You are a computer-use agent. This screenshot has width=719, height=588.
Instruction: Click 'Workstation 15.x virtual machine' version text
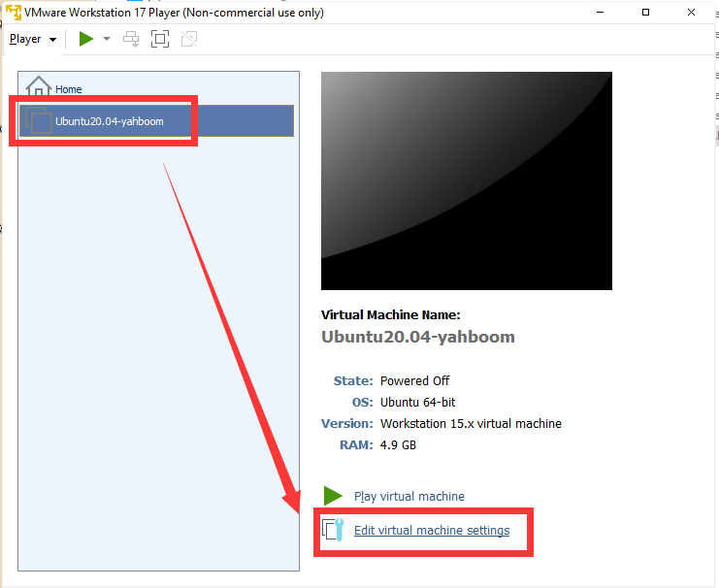[x=471, y=423]
